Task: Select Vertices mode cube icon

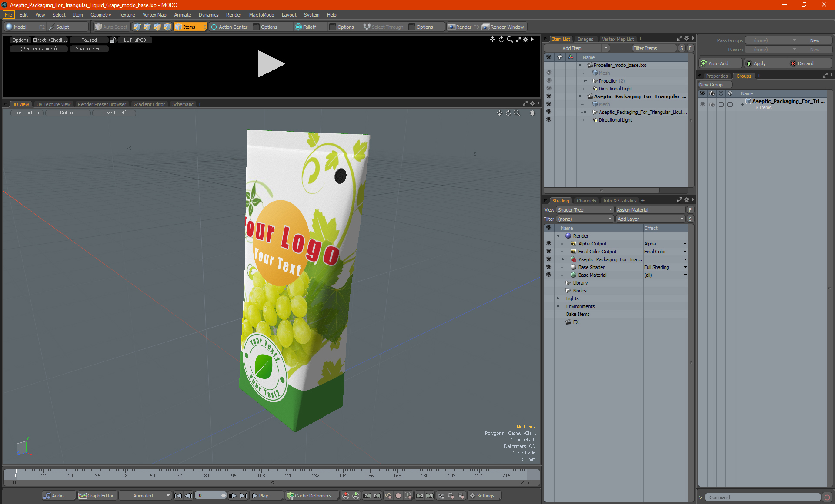Action: pyautogui.click(x=137, y=27)
